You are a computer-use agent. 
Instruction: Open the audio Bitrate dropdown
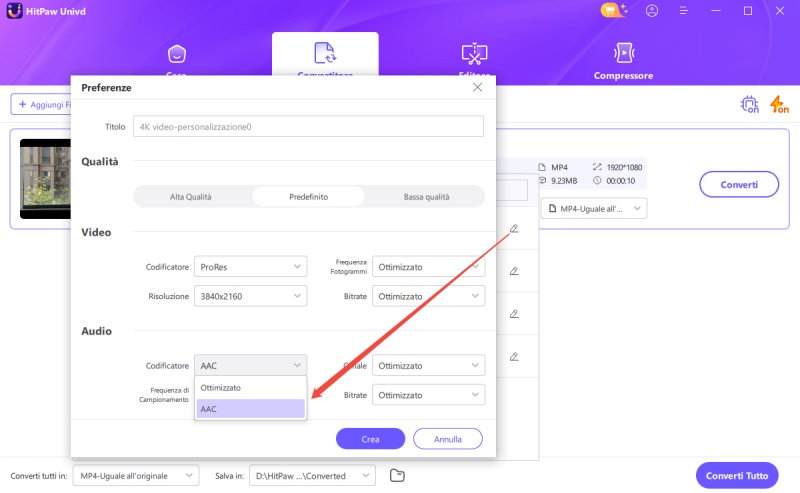pos(428,395)
